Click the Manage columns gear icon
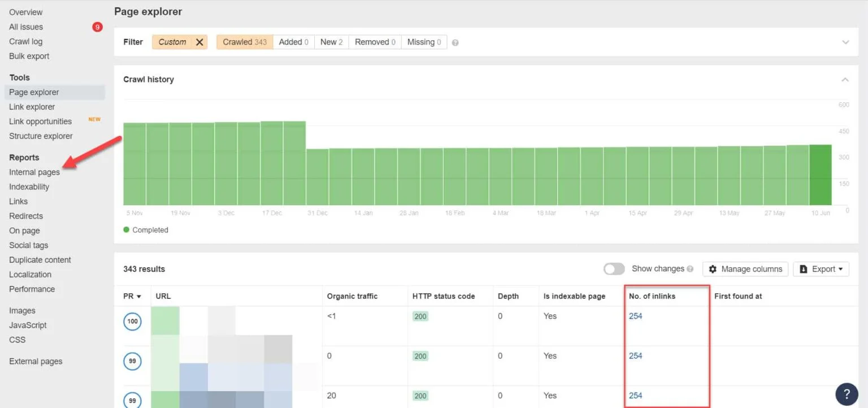This screenshot has height=408, width=868. tap(713, 268)
